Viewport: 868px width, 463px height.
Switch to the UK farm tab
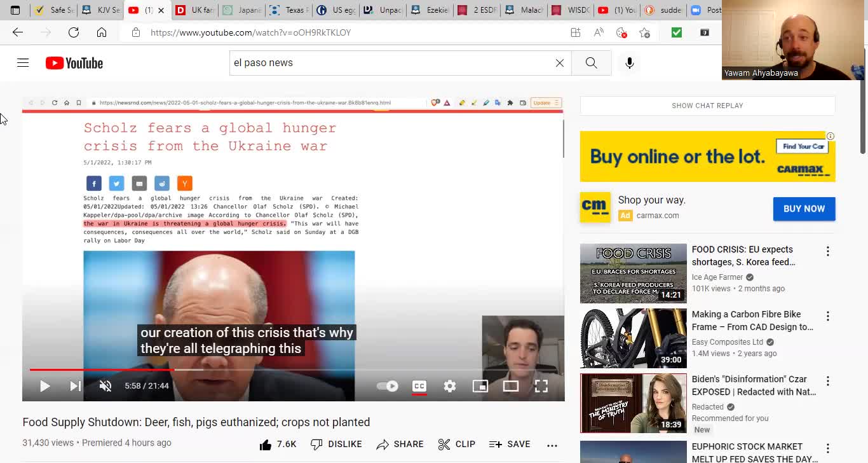tap(195, 10)
